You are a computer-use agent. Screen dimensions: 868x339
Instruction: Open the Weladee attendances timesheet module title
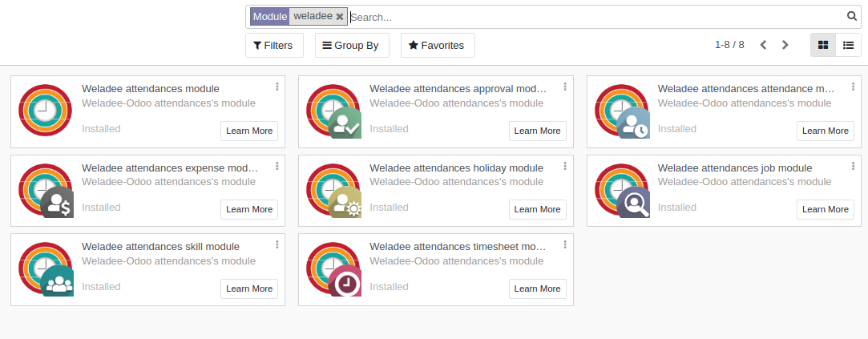click(458, 247)
